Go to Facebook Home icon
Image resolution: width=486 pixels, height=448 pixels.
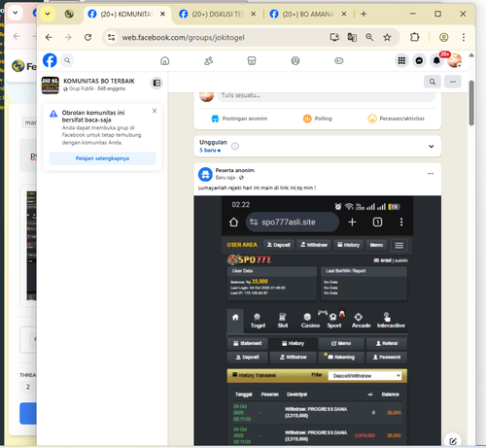pyautogui.click(x=165, y=60)
